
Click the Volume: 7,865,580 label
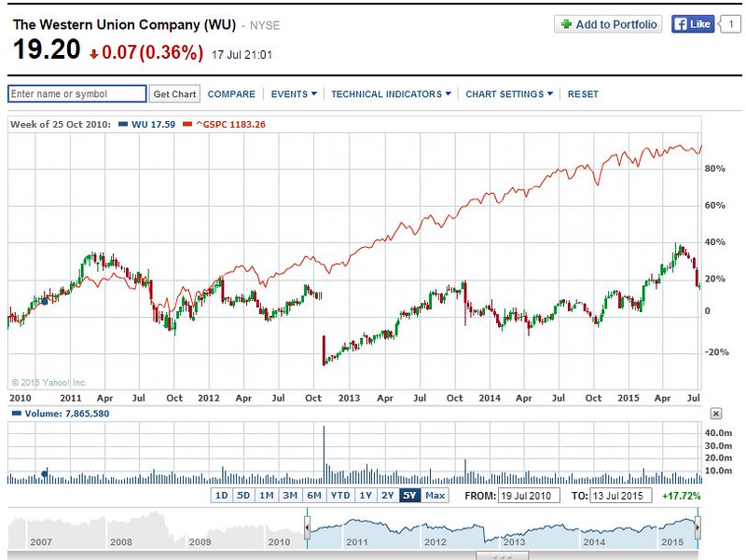pos(67,414)
